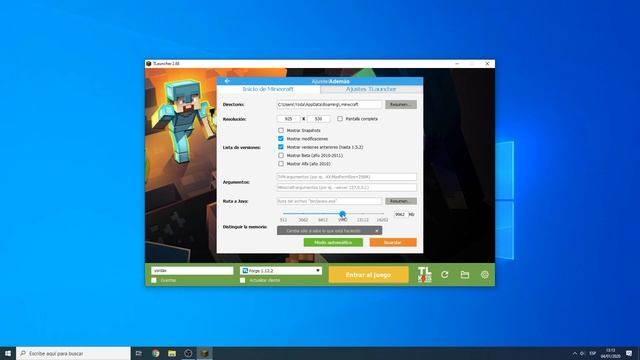Viewport: 640px width, 360px height.
Task: Click Resumen button next to Ruta a Java
Action: point(401,201)
